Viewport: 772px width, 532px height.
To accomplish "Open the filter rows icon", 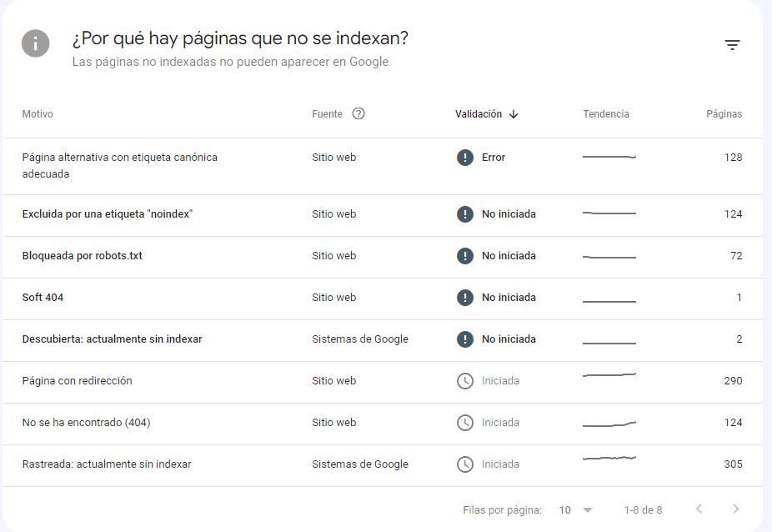I will 732,45.
